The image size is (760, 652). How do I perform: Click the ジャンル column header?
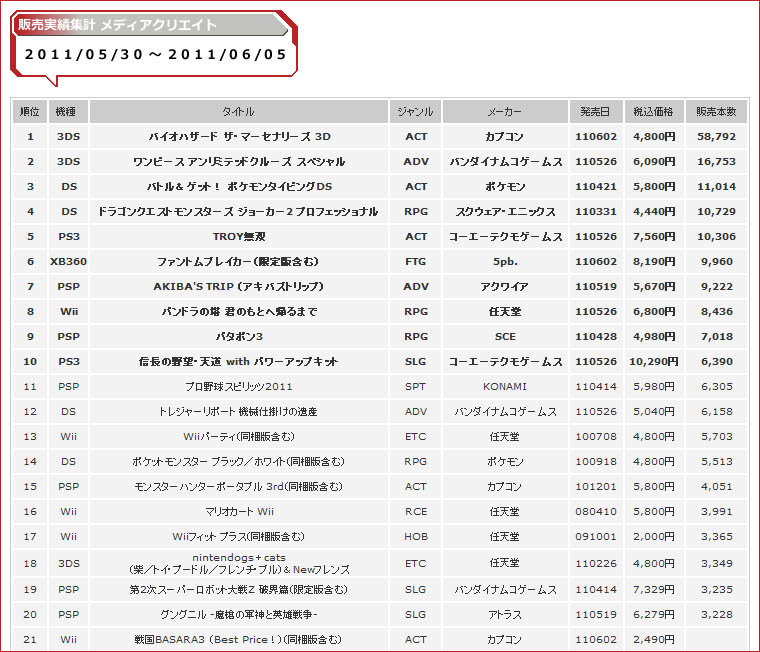(x=415, y=111)
